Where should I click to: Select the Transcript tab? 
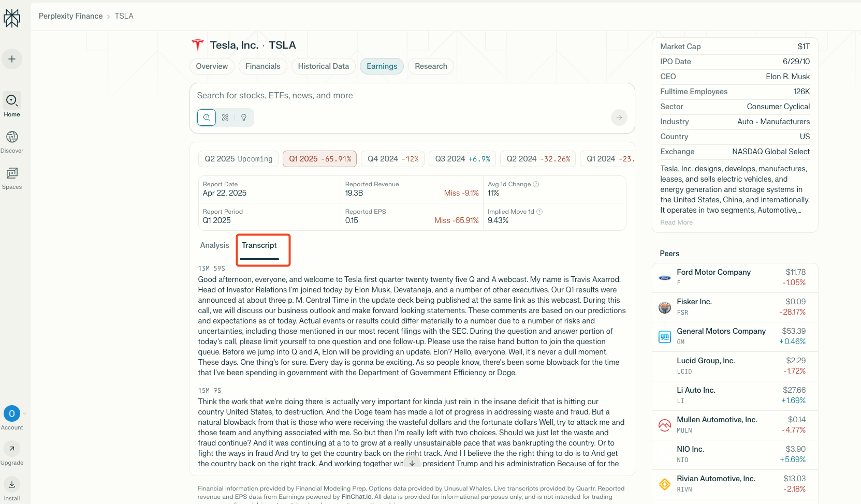tap(259, 245)
